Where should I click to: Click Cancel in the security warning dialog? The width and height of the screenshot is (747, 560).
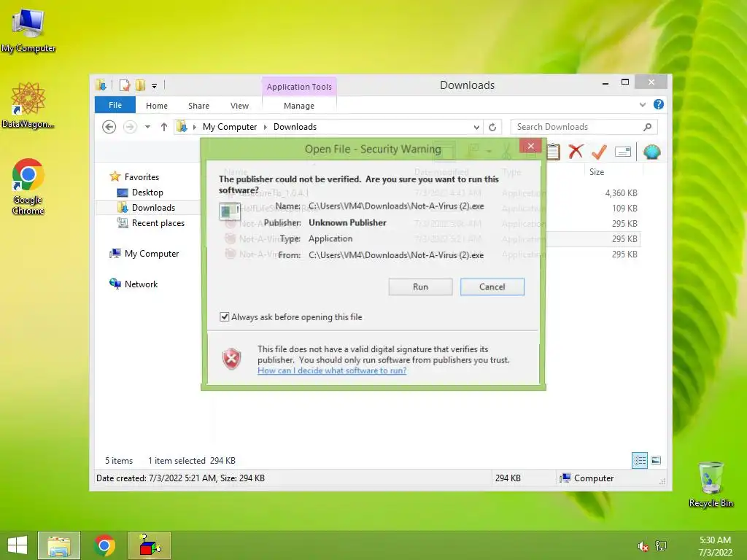(492, 287)
